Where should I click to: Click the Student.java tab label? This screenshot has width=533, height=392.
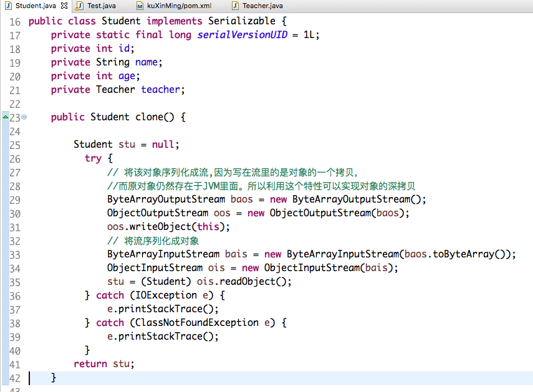click(36, 6)
